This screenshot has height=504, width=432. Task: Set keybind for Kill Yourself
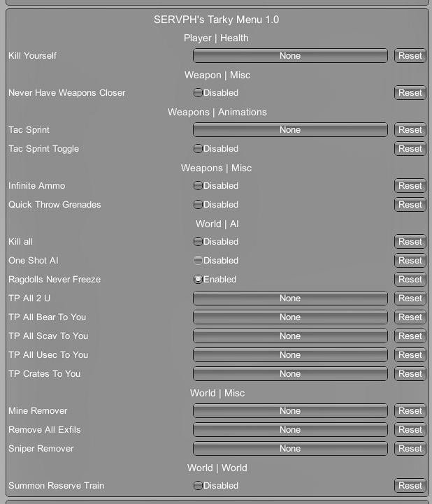click(290, 56)
